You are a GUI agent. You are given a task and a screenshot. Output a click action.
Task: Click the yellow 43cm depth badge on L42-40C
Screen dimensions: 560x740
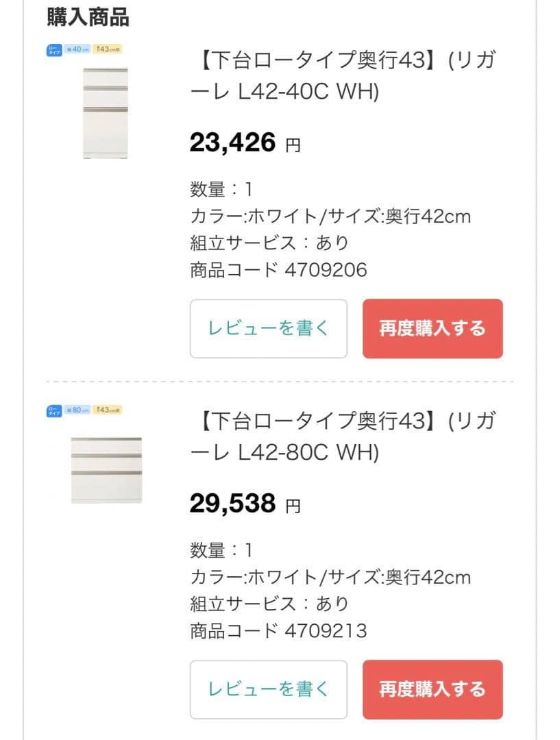107,49
